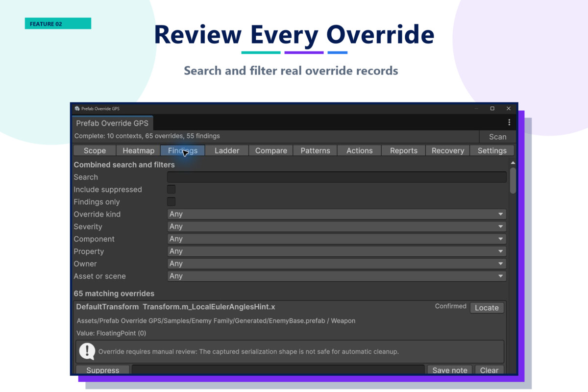Click the Save note button
This screenshot has height=392, width=588.
pos(450,370)
